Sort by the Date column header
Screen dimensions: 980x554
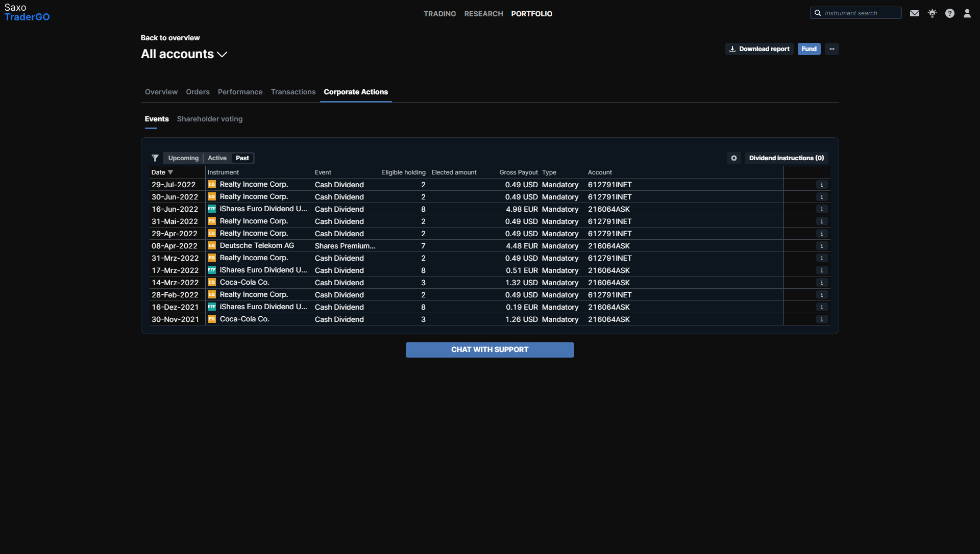[162, 172]
